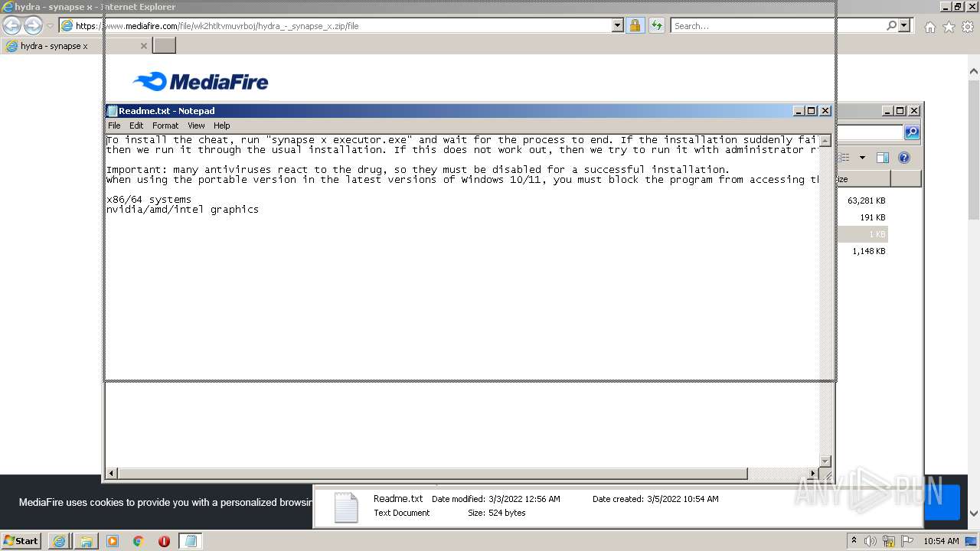Image resolution: width=980 pixels, height=551 pixels.
Task: Open the Windows Explorer taskbar icon
Action: (x=86, y=541)
